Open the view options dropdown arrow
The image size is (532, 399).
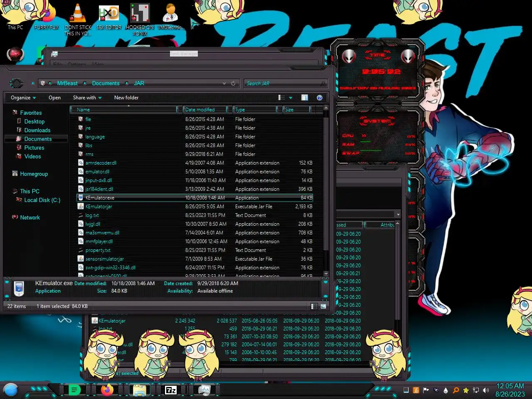[291, 98]
